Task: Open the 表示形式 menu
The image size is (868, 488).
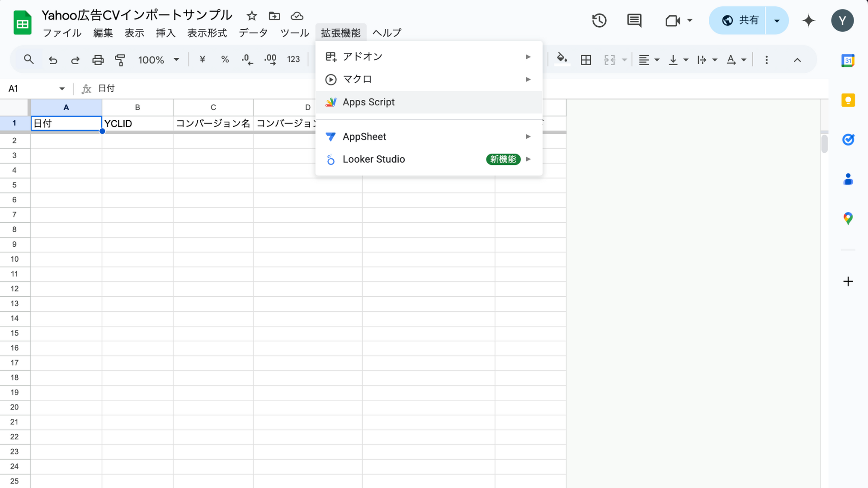Action: pos(207,33)
